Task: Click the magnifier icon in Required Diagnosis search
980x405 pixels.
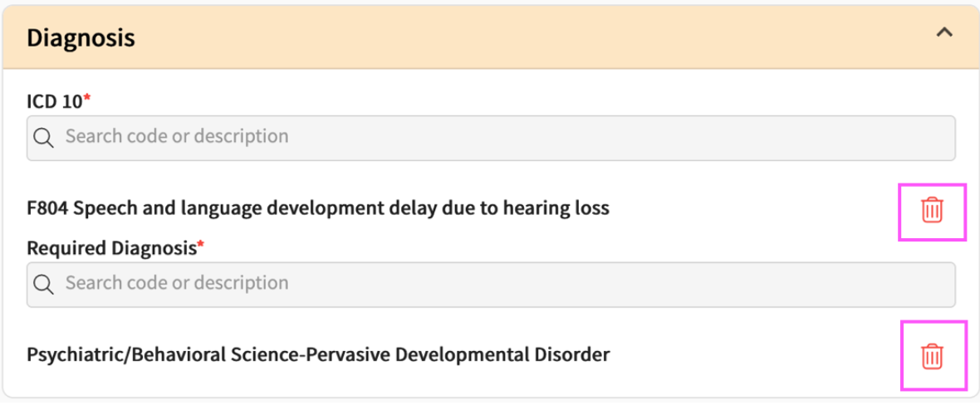Action: tap(43, 285)
